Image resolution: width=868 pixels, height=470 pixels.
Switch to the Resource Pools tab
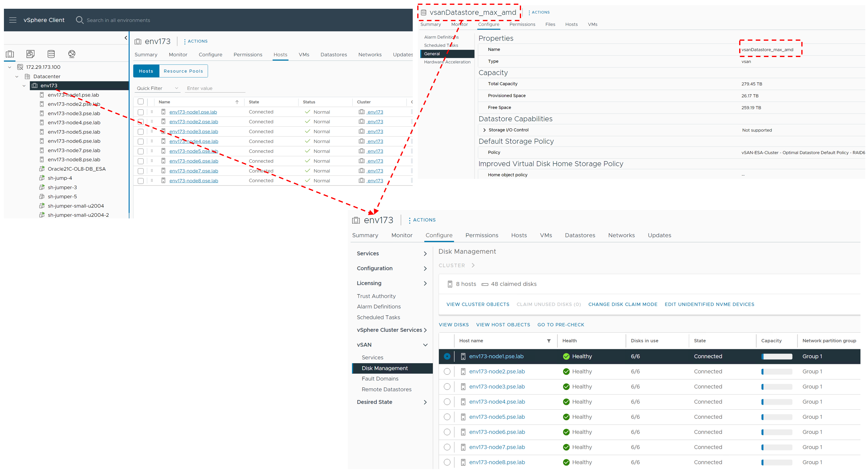click(x=183, y=71)
